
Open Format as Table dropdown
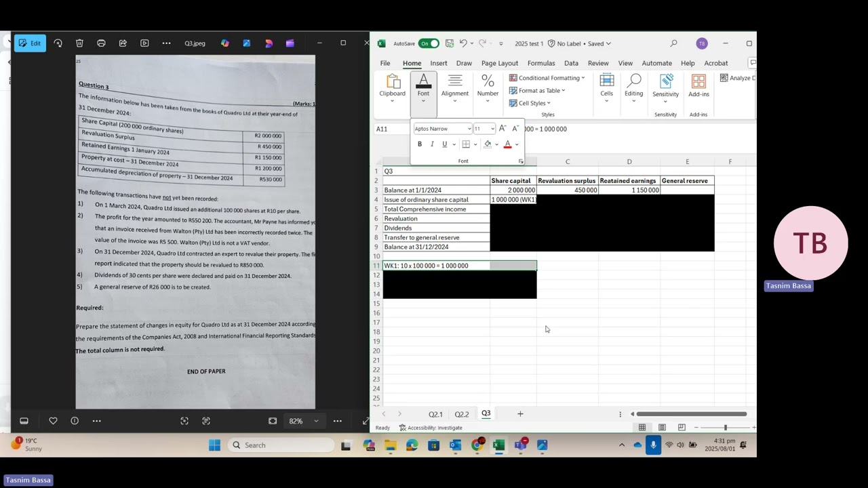[537, 91]
